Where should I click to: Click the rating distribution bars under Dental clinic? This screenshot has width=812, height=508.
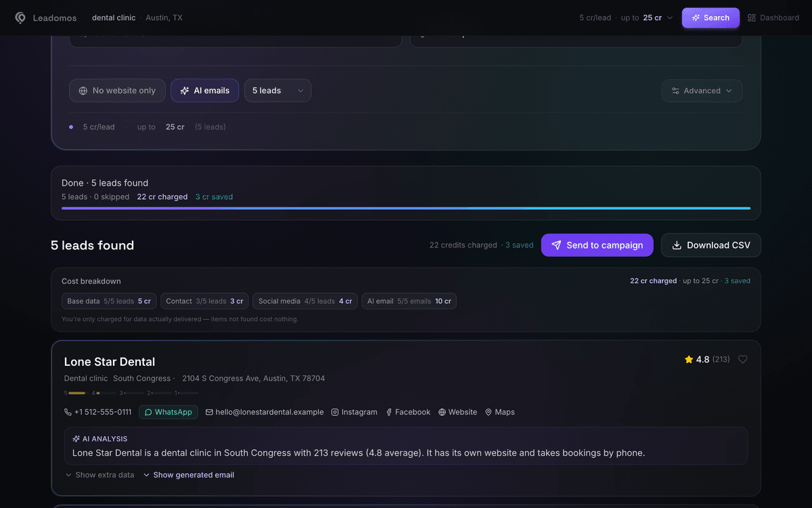(131, 393)
